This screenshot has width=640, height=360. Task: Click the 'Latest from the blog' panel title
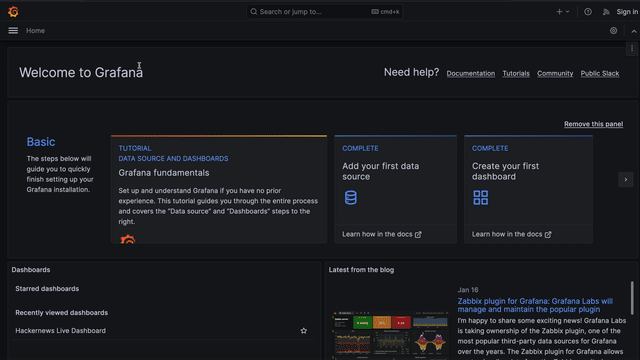click(x=361, y=270)
